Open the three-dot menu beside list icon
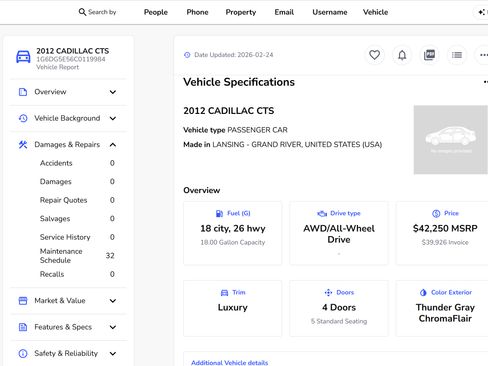 coord(483,55)
